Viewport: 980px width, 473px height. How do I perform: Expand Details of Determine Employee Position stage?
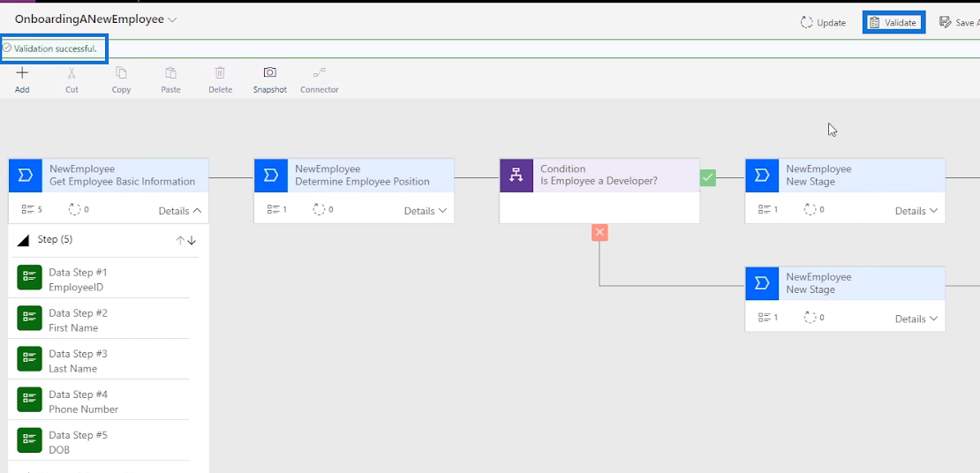point(426,211)
